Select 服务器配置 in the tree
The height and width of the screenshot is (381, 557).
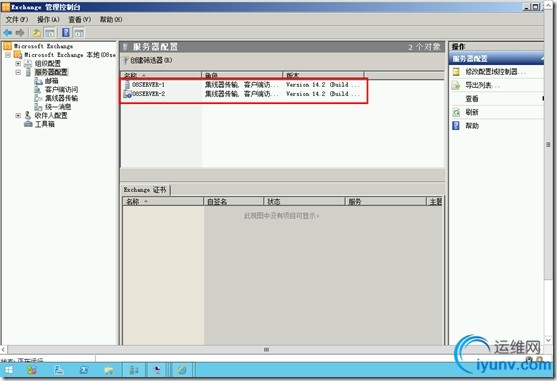tap(51, 72)
